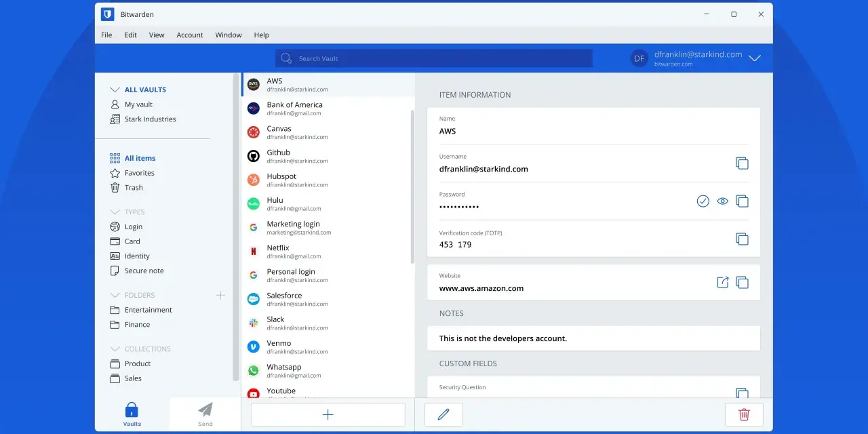Collapse the Folders section
This screenshot has height=434, width=868.
tap(115, 295)
